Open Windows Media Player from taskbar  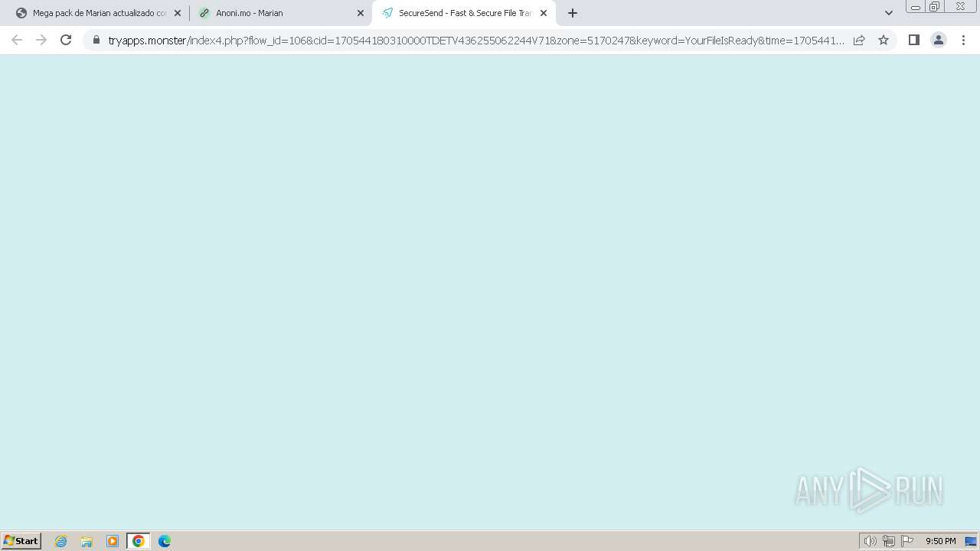(113, 541)
